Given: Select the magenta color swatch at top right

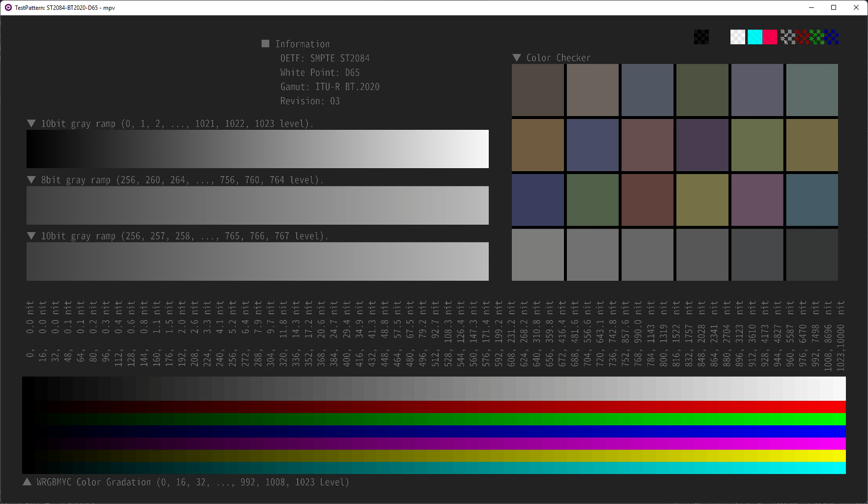Looking at the screenshot, I should (769, 37).
